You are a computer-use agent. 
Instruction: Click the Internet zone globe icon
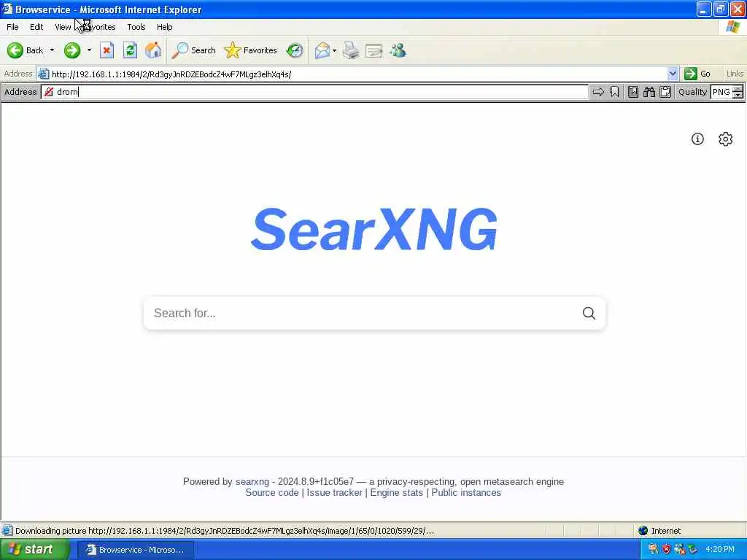tap(643, 531)
